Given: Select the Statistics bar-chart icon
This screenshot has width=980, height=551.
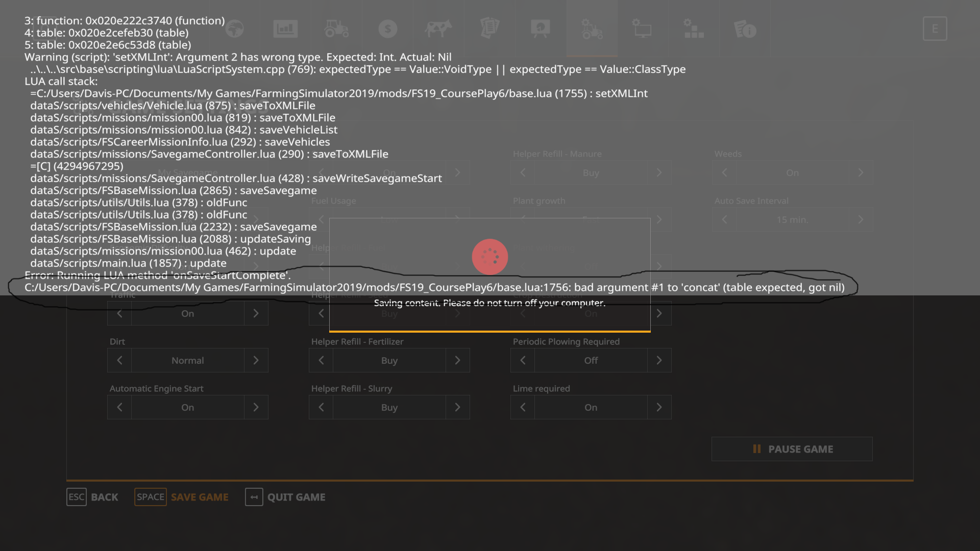Looking at the screenshot, I should point(285,29).
